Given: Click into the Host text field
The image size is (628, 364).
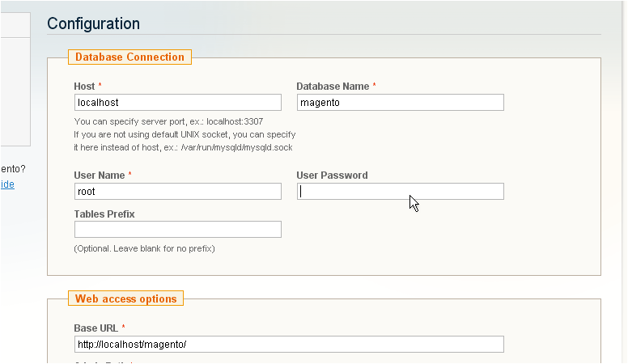Looking at the screenshot, I should [x=177, y=103].
